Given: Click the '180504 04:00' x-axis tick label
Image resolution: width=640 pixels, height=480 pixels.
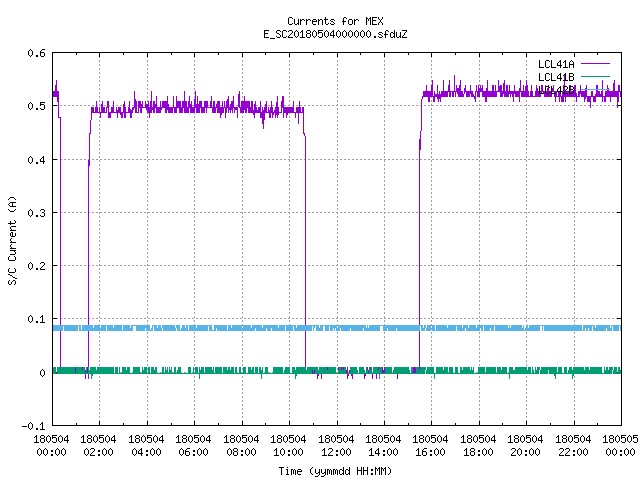Looking at the screenshot, I should [x=146, y=446].
